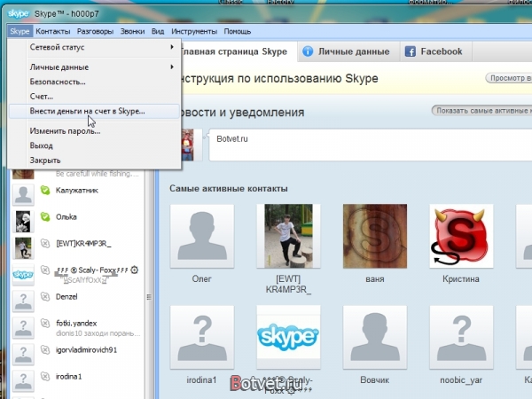Click online status icon next to Олька
Viewport: 532px width, 399px height.
45,216
